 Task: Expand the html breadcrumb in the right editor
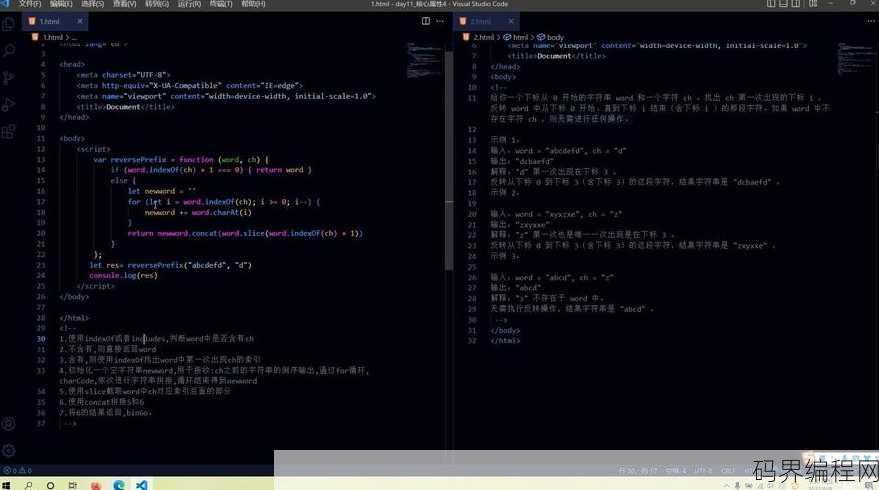pos(520,37)
